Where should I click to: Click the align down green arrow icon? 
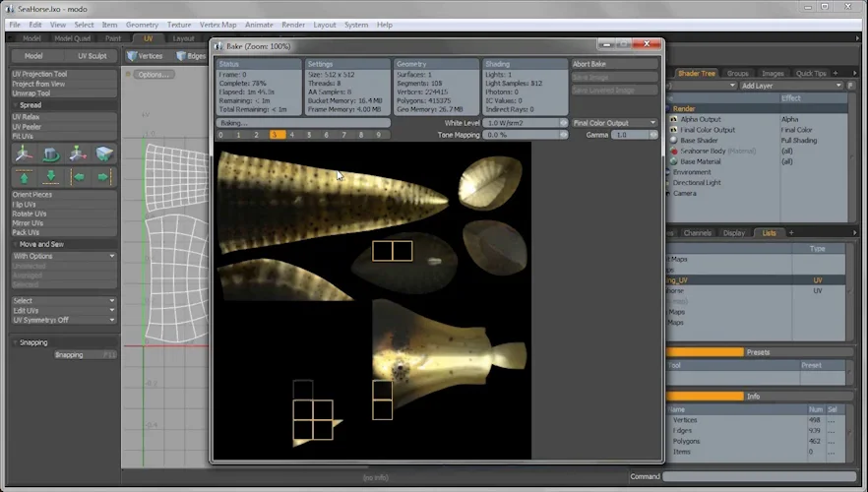(x=51, y=177)
